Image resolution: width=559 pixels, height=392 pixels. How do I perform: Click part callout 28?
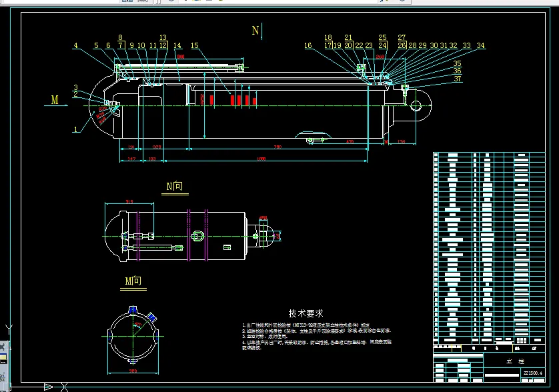[412, 45]
